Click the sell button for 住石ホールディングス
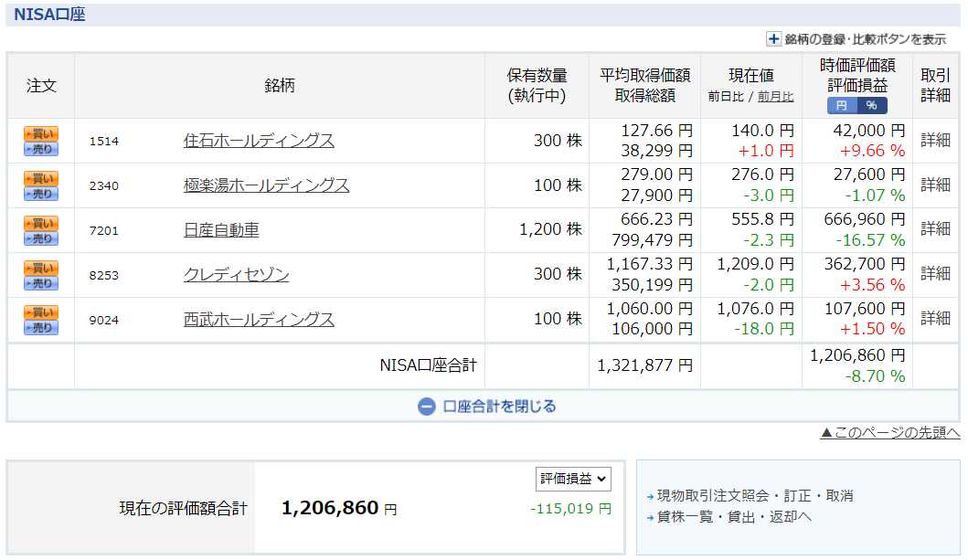This screenshot has width=968, height=560. 41,149
